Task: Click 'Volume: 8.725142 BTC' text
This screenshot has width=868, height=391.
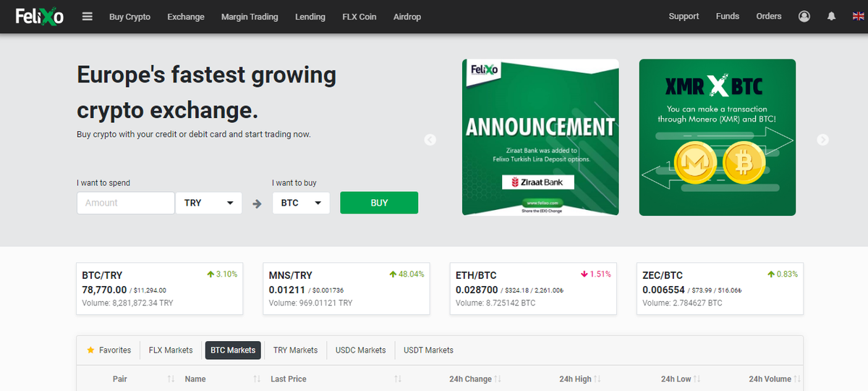Action: 495,303
